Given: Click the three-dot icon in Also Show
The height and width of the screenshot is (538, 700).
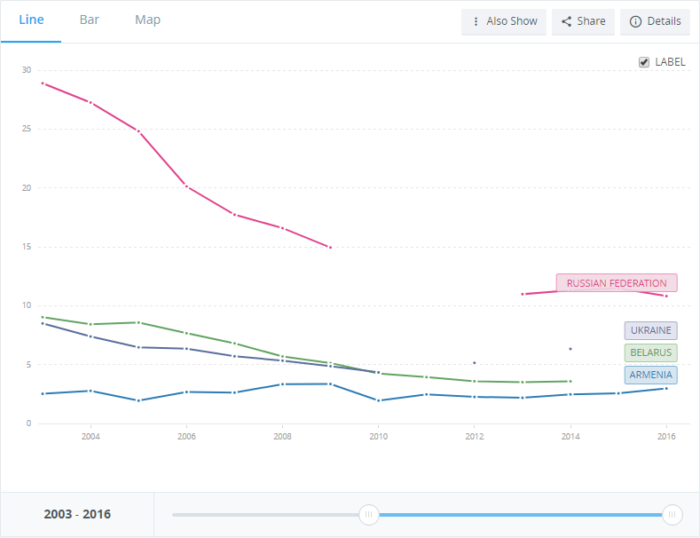Looking at the screenshot, I should click(475, 21).
